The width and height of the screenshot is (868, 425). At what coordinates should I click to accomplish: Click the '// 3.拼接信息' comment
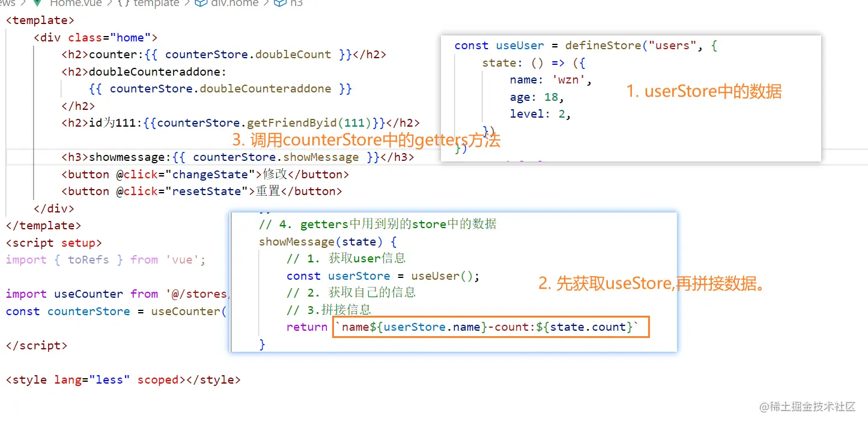[329, 310]
